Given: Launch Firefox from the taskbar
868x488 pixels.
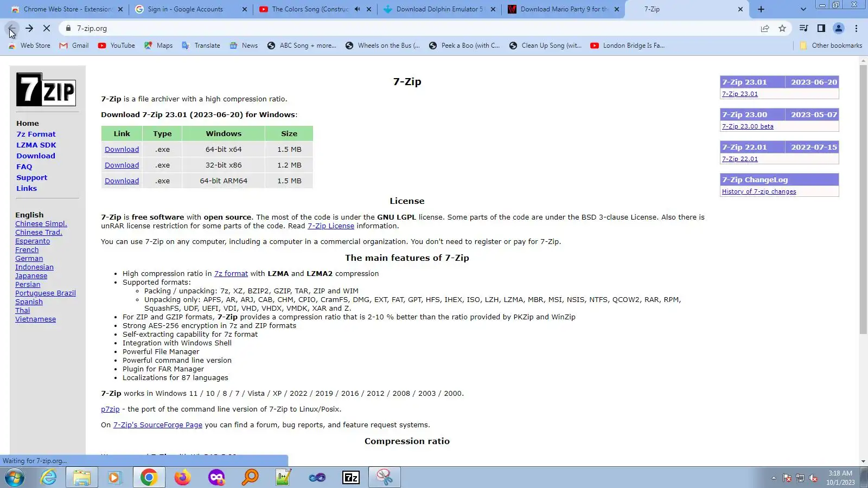Looking at the screenshot, I should tap(183, 477).
